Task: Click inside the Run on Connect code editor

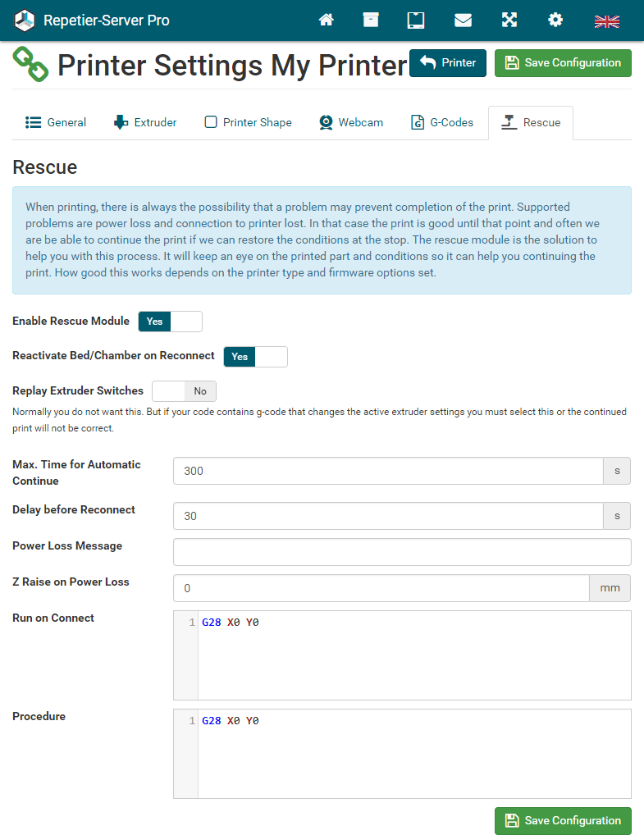Action: 413,655
